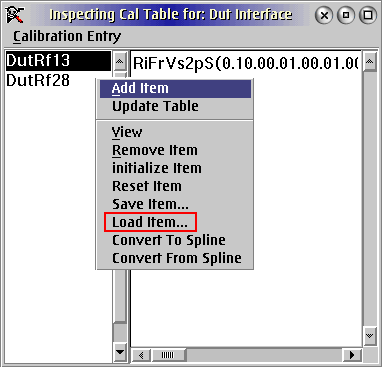The image size is (384, 368).
Task: Click the horizontal scroll-right arrow
Action: click(352, 355)
